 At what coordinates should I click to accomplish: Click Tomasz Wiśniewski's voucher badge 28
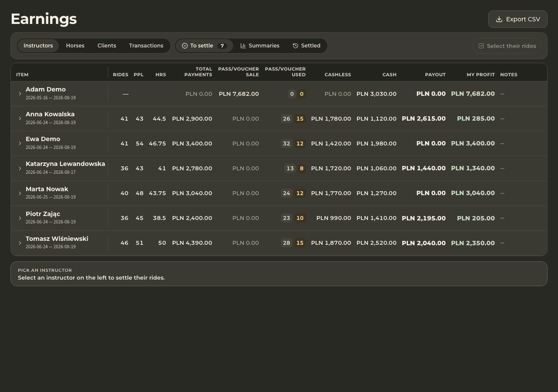286,243
